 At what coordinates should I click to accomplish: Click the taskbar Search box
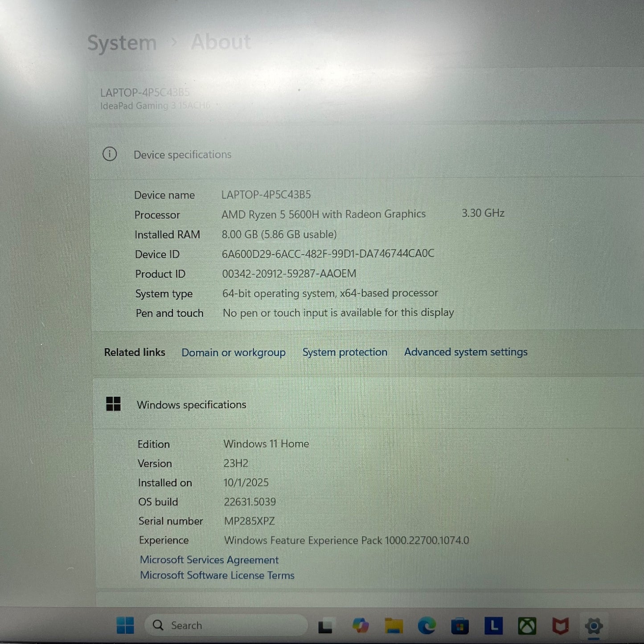(227, 625)
